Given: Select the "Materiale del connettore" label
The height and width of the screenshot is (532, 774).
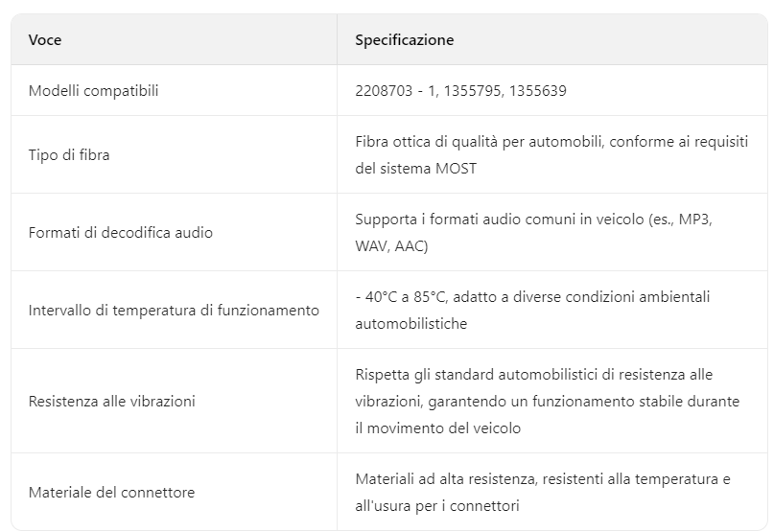Looking at the screenshot, I should click(111, 493).
